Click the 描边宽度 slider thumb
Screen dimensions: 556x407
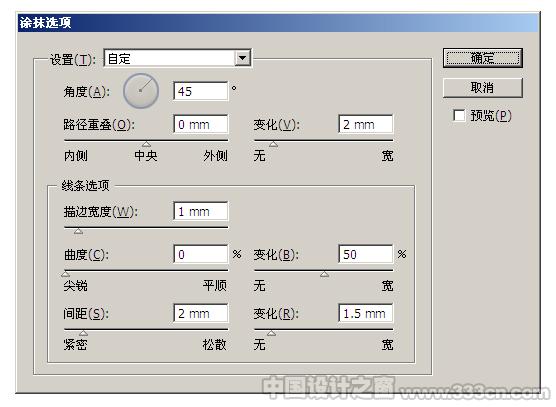click(78, 231)
